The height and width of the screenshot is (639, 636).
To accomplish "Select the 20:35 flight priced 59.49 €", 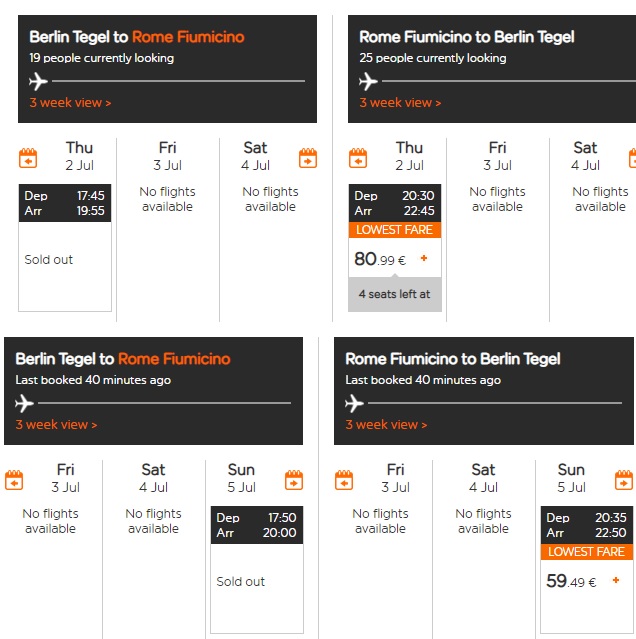I will point(587,570).
